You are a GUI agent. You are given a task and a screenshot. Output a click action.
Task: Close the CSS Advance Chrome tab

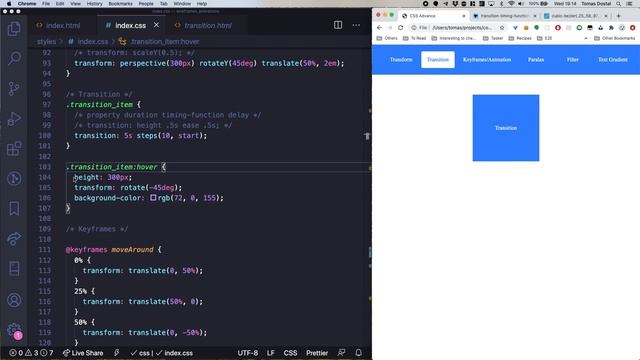pos(464,16)
